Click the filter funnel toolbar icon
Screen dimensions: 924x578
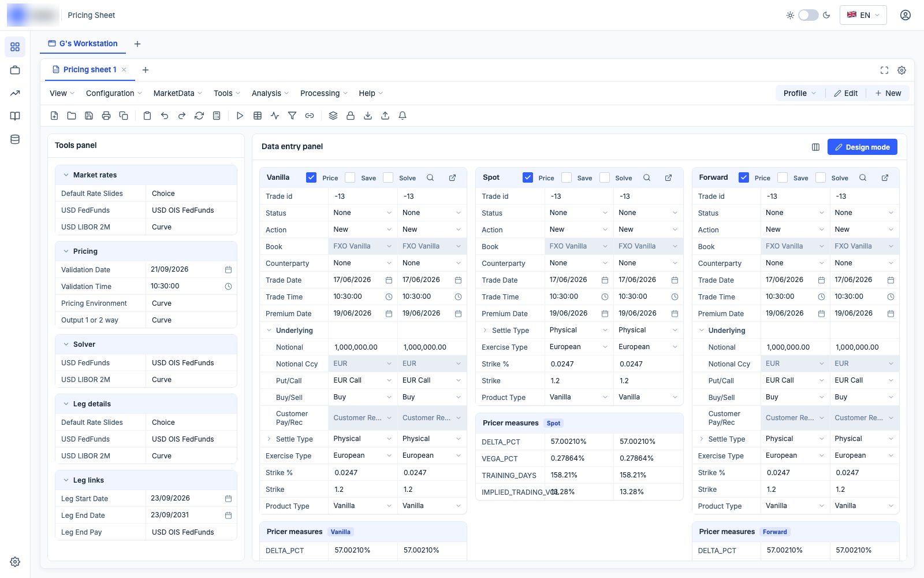[x=292, y=116]
